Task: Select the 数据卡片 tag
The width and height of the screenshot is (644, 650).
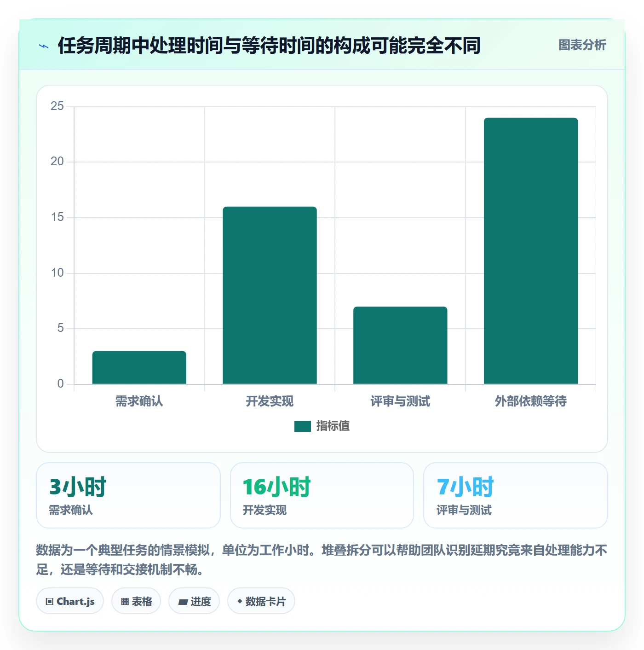Action: tap(261, 601)
